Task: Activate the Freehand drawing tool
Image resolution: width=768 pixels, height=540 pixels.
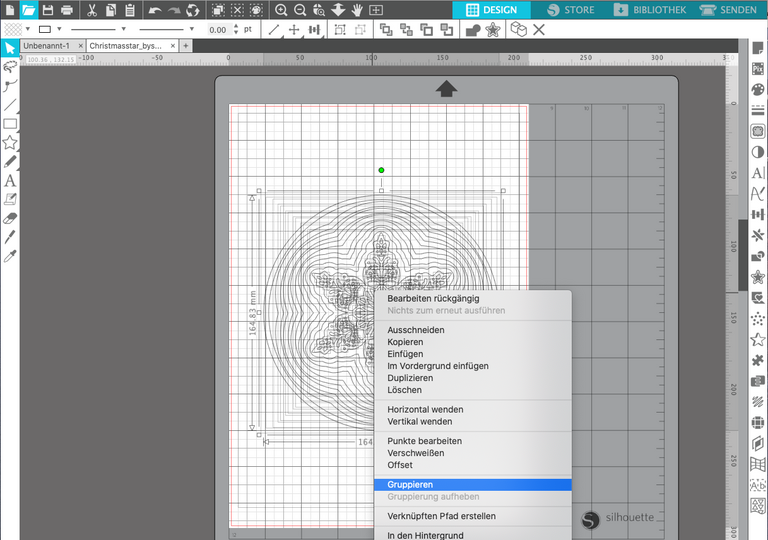Action: 10,161
